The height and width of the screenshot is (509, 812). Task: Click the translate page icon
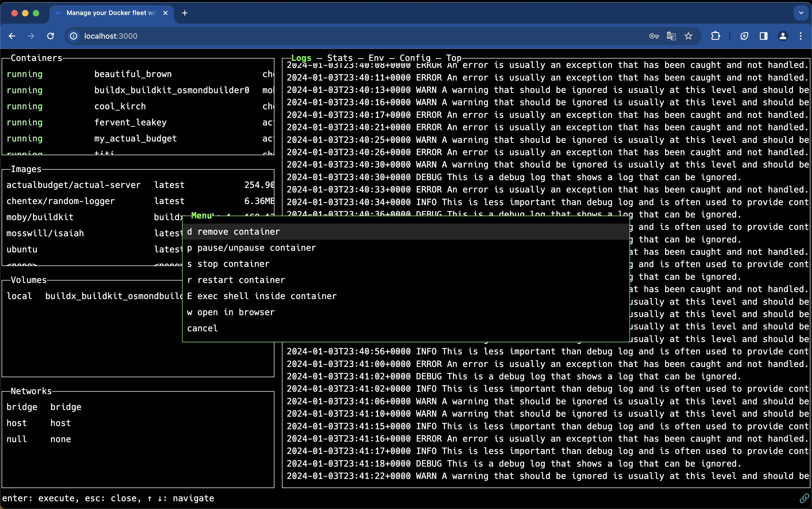(671, 36)
